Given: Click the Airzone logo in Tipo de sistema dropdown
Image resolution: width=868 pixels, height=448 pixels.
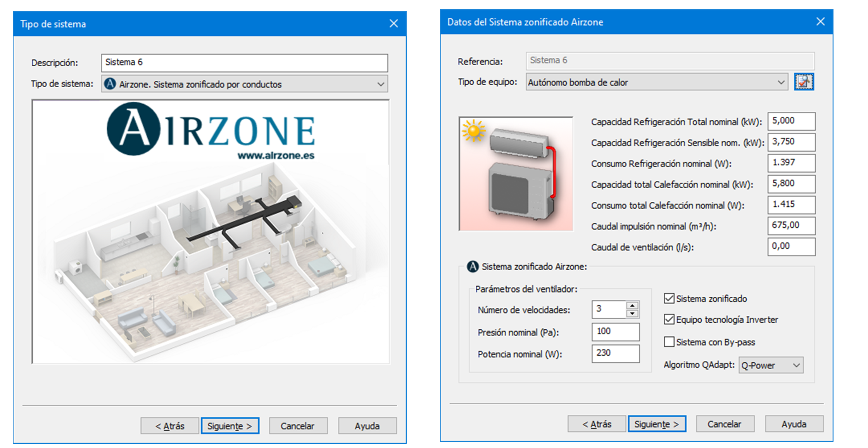Looking at the screenshot, I should [110, 84].
